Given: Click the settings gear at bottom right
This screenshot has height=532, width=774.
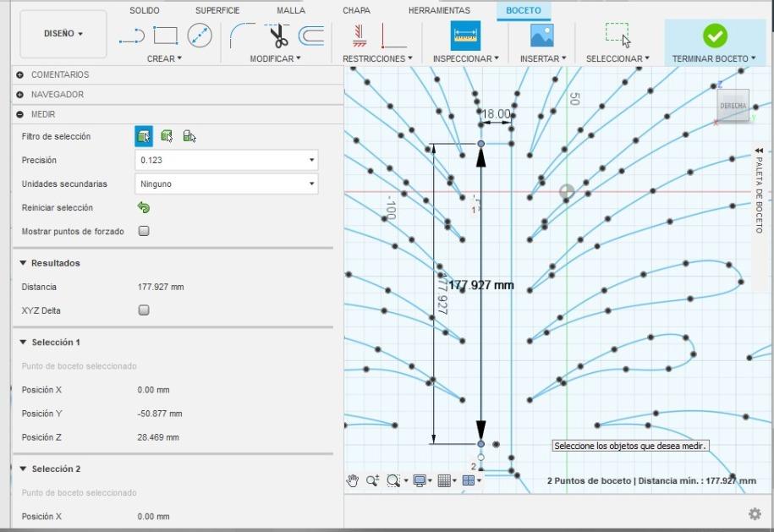Looking at the screenshot, I should 755,513.
